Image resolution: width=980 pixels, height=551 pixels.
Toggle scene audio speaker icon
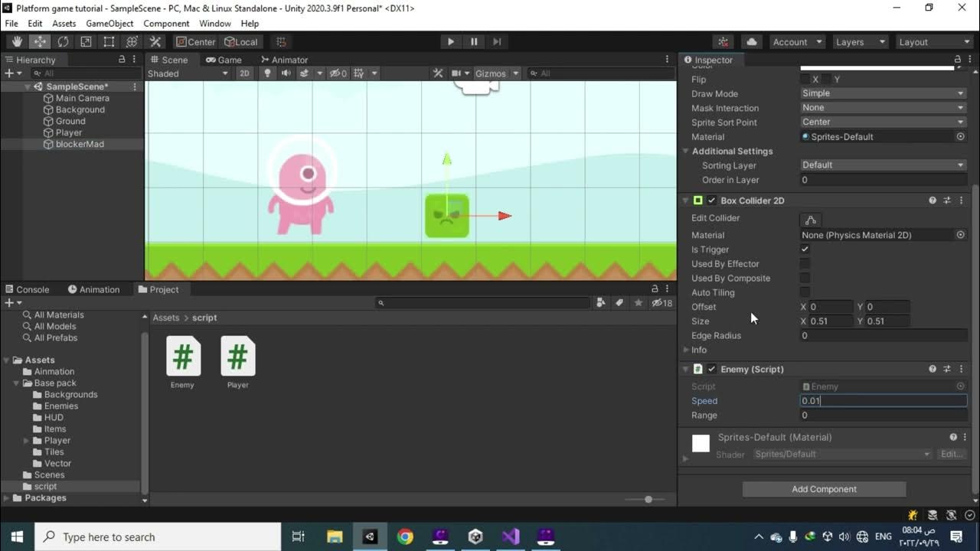(286, 73)
